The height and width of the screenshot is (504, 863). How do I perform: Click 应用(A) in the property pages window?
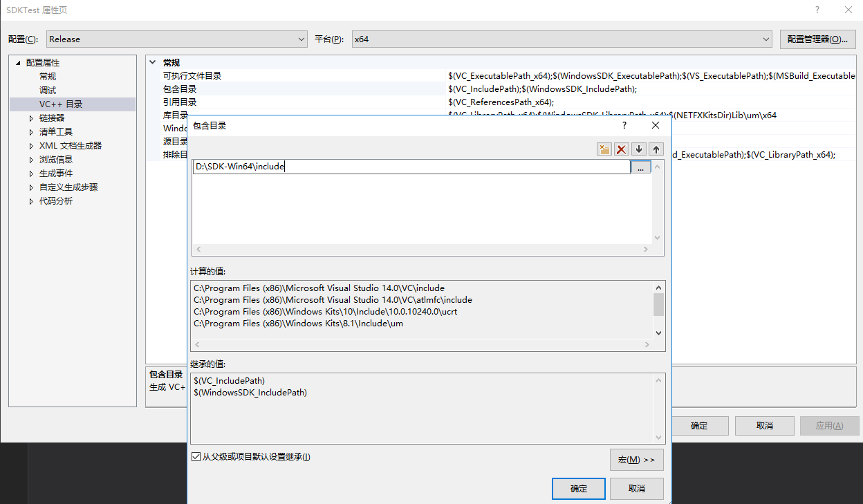(x=829, y=426)
